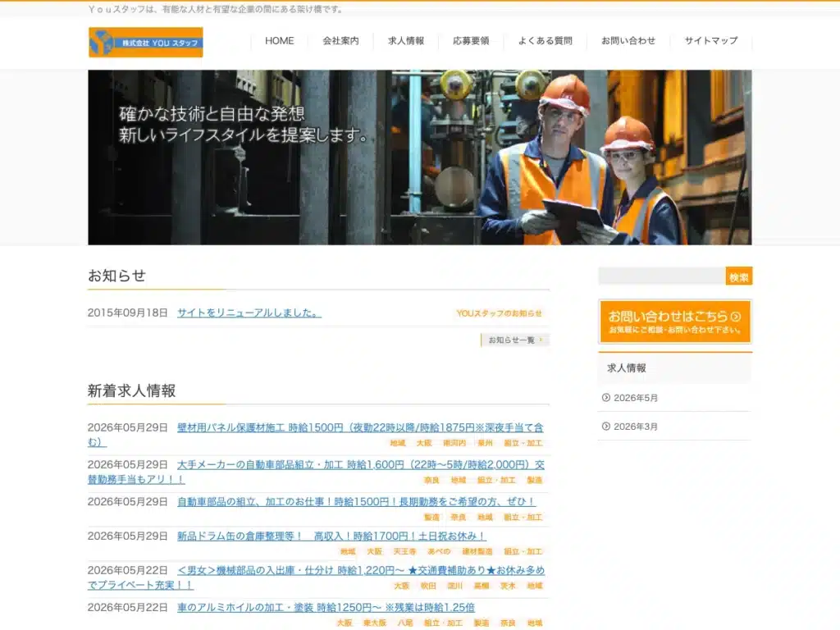Screen dimensions: 840x630
Task: Open the 大手メーカーの自動車部品組立・加工 job listing
Action: [361, 465]
